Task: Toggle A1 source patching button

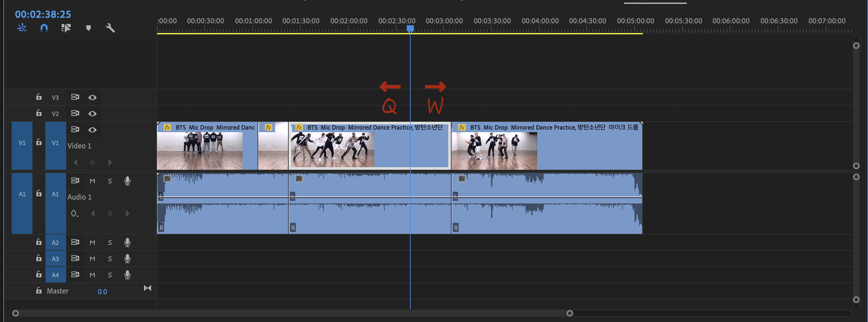Action: point(22,203)
